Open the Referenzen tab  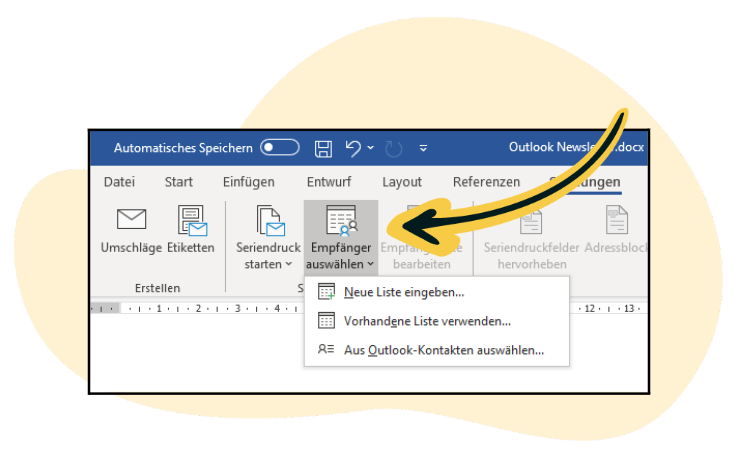click(x=486, y=182)
